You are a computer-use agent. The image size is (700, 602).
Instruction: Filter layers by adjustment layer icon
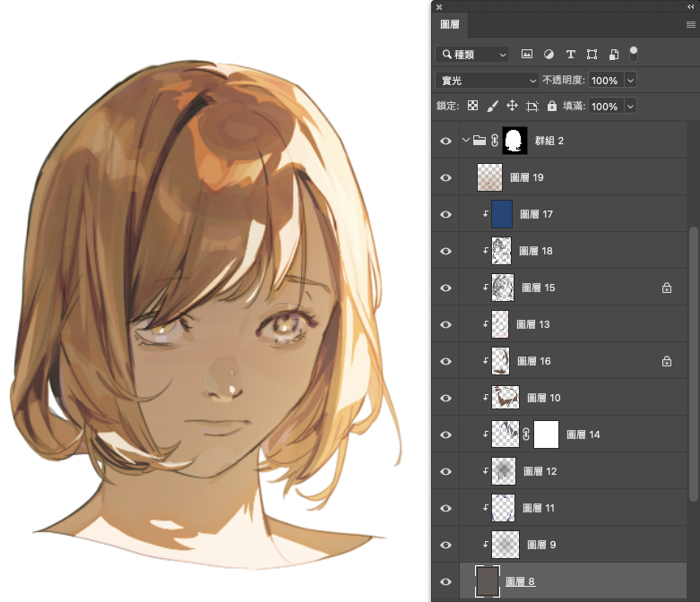pos(549,55)
